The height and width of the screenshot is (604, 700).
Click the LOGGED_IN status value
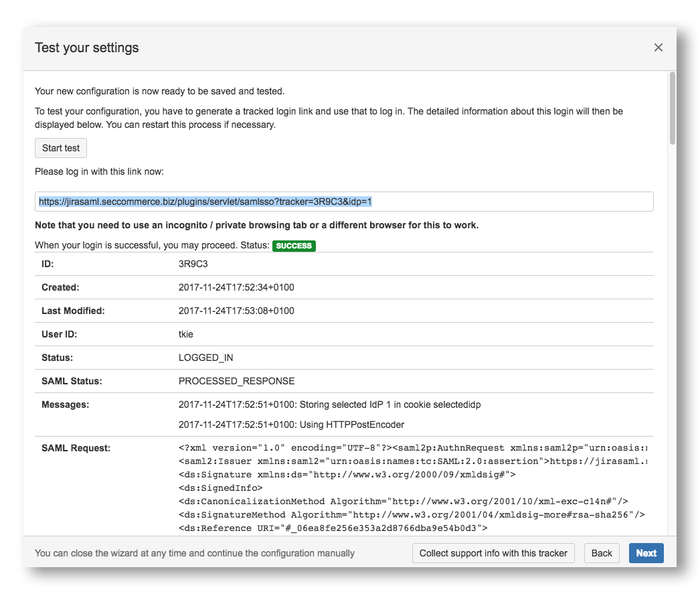205,358
